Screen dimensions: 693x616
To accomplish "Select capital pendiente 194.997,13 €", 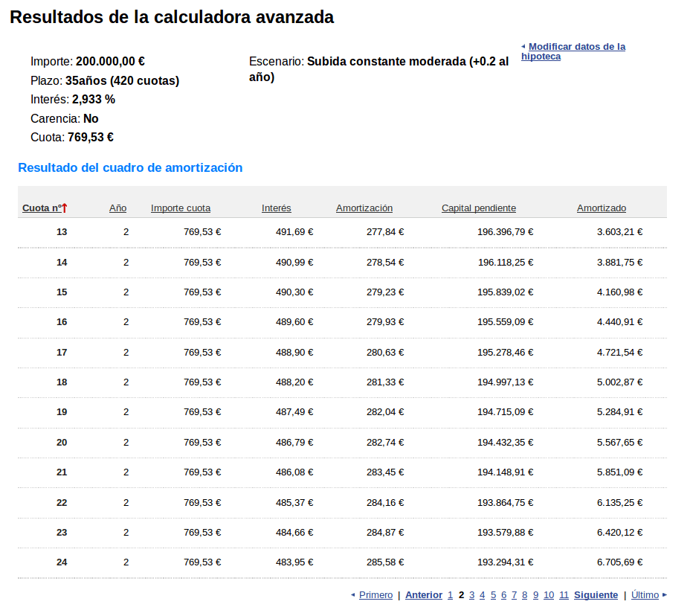I will tap(505, 382).
